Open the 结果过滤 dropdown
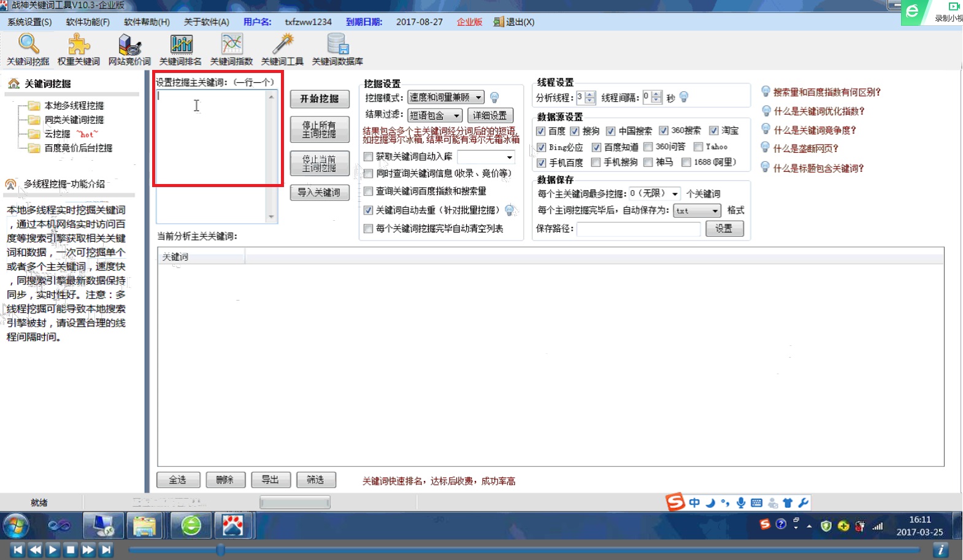Screen dimensions: 963x560 [435, 115]
